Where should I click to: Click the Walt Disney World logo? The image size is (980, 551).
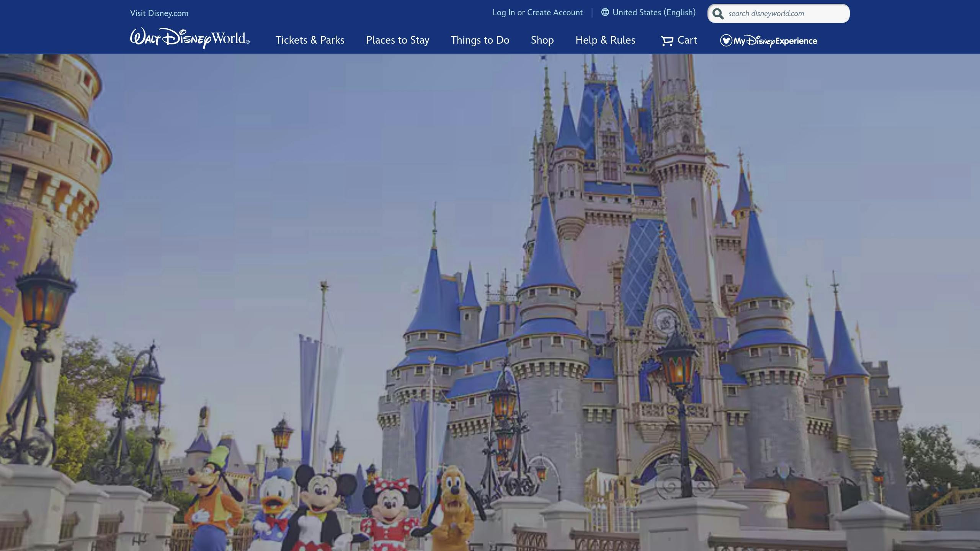point(190,38)
